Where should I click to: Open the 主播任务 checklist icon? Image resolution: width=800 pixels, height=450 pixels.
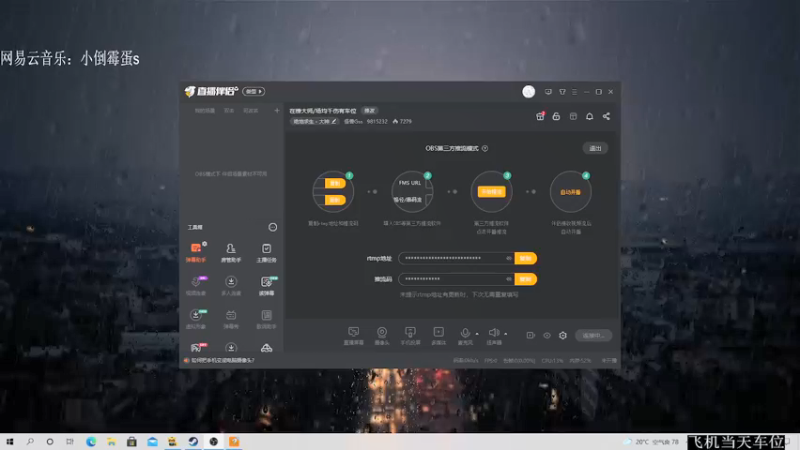pyautogui.click(x=266, y=252)
